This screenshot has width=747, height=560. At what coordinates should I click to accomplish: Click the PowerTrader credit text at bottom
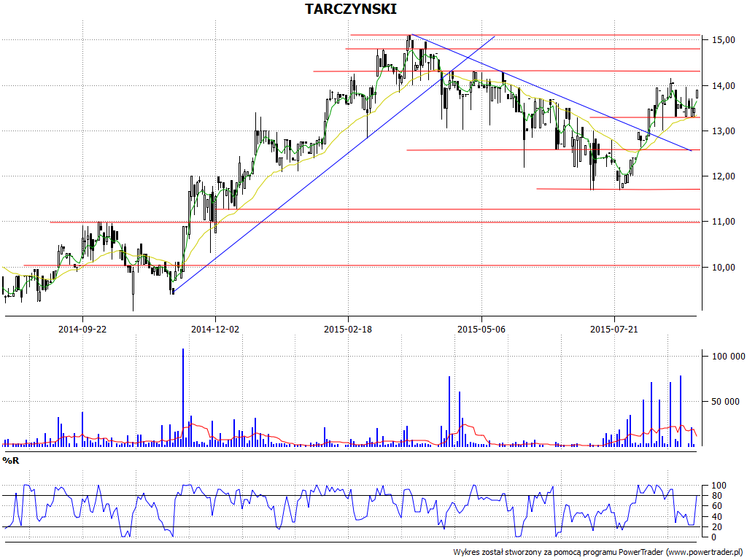point(598,553)
